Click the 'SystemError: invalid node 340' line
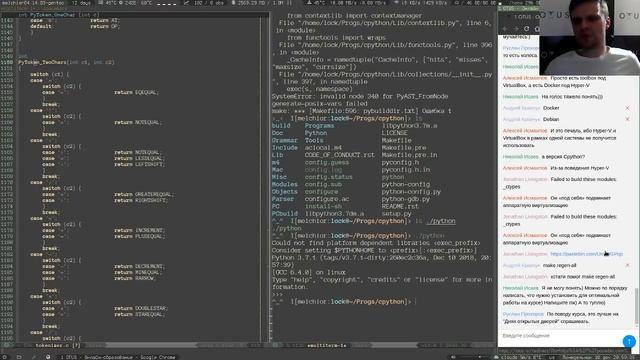 tap(360, 96)
